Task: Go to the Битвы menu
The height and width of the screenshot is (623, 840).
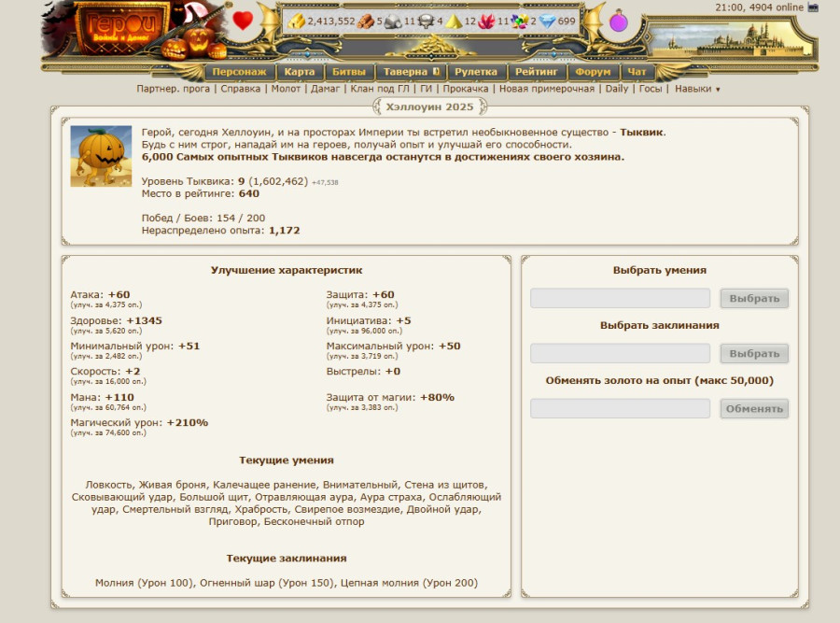Action: [349, 71]
